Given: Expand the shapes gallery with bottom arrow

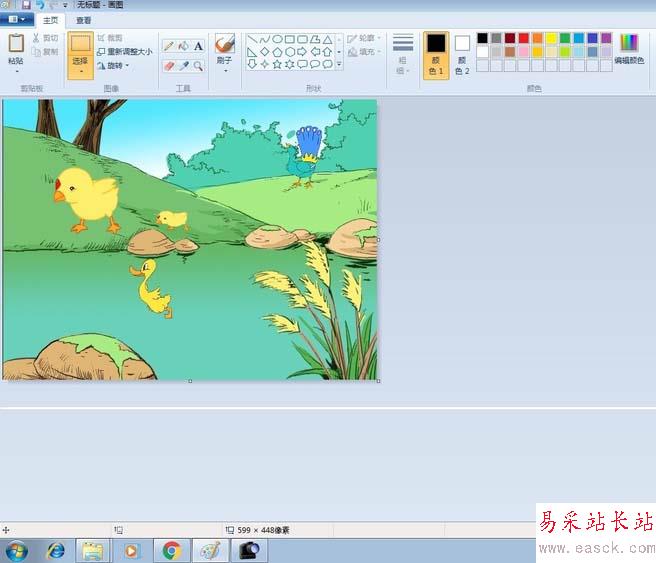Looking at the screenshot, I should tap(339, 64).
